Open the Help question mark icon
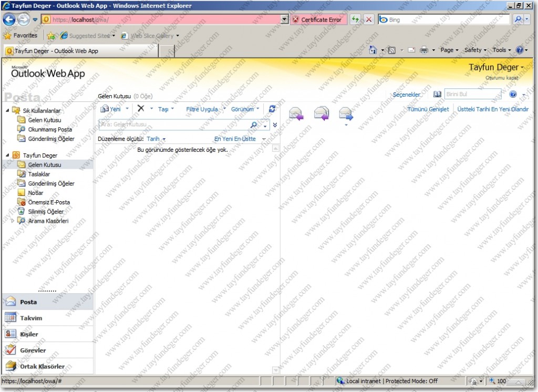Image resolution: width=538 pixels, height=392 pixels. [513, 94]
